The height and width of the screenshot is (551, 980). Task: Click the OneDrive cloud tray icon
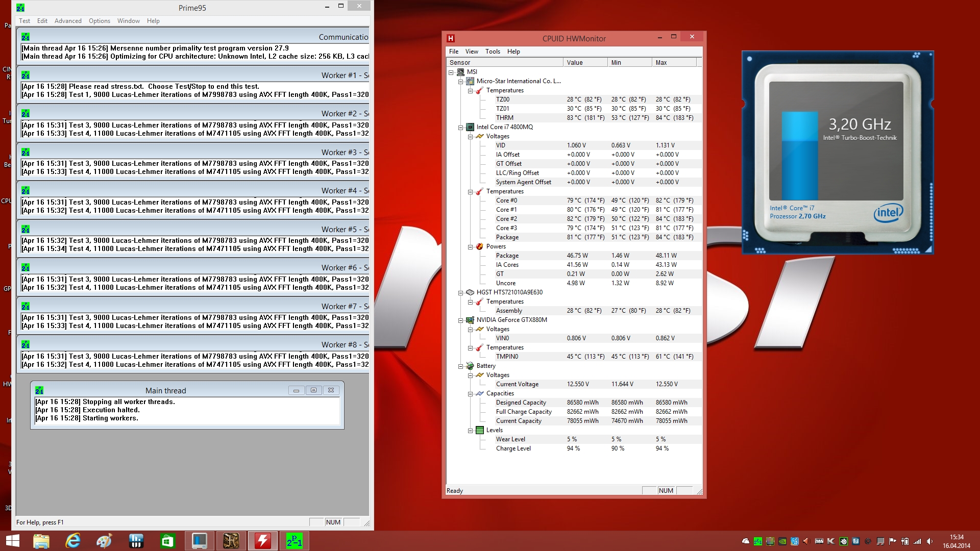pos(746,541)
